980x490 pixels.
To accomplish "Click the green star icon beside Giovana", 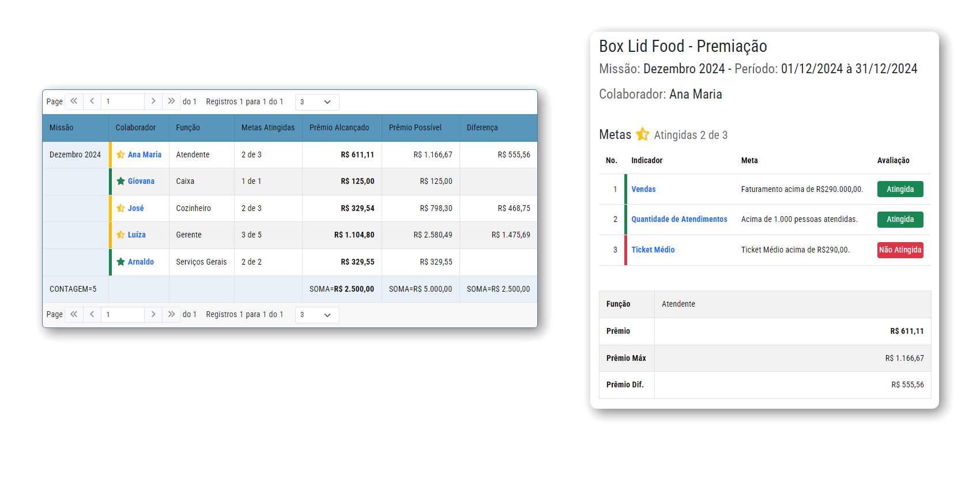I will tap(120, 181).
